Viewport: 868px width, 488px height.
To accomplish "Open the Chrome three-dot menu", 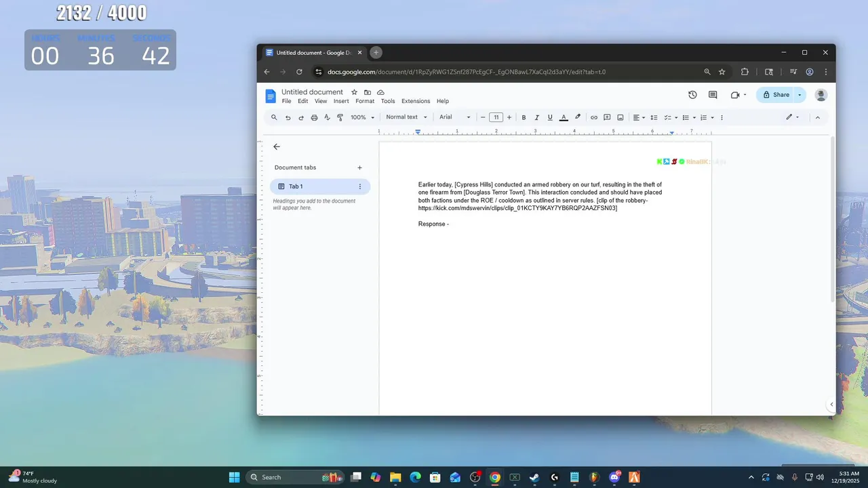I will coord(826,72).
